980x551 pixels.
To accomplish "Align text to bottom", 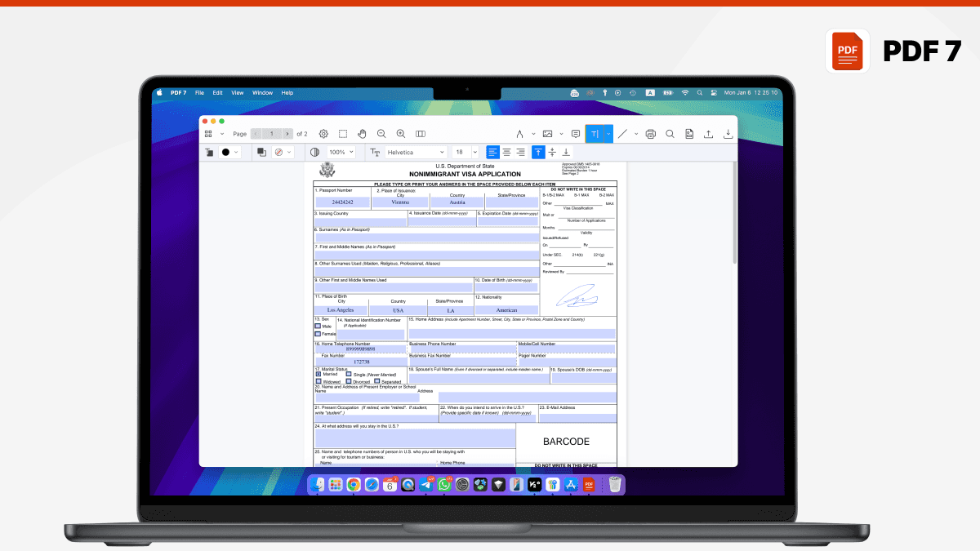I will point(566,152).
